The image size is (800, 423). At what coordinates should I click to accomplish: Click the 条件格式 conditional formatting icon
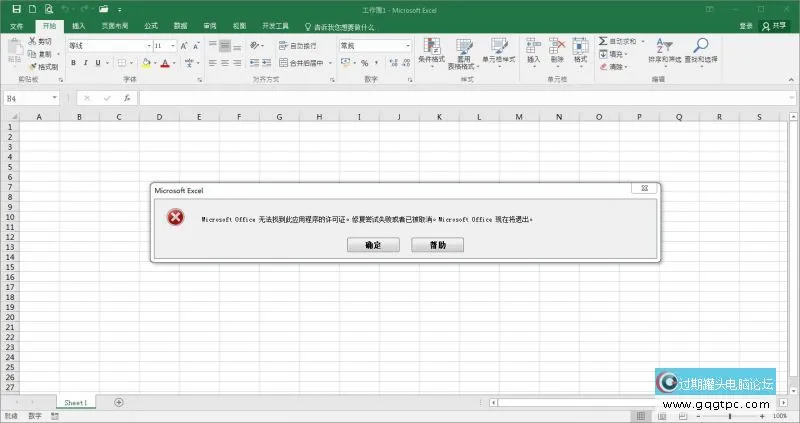click(x=432, y=46)
